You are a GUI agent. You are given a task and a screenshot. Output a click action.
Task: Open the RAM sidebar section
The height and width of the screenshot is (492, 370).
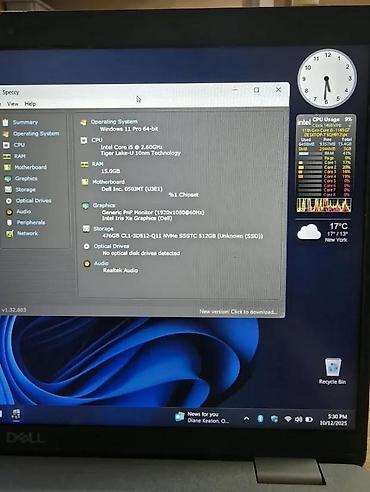20,156
